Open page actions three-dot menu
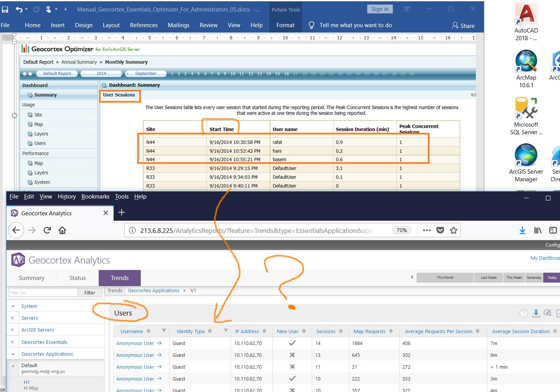 click(x=427, y=230)
